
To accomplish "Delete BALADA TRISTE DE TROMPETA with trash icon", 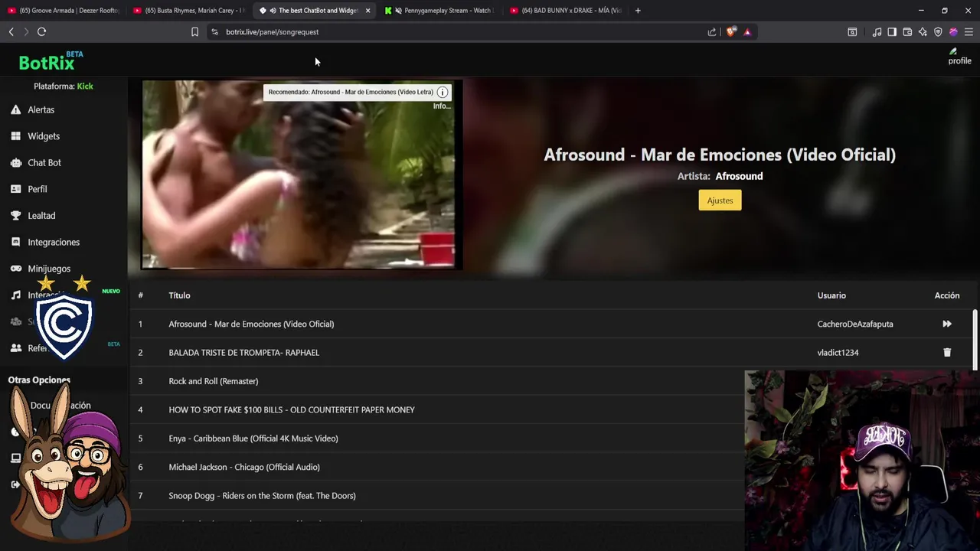I will point(947,352).
